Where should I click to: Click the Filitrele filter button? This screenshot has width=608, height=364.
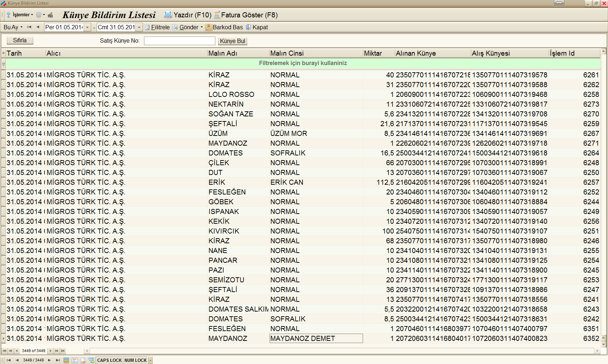(157, 27)
